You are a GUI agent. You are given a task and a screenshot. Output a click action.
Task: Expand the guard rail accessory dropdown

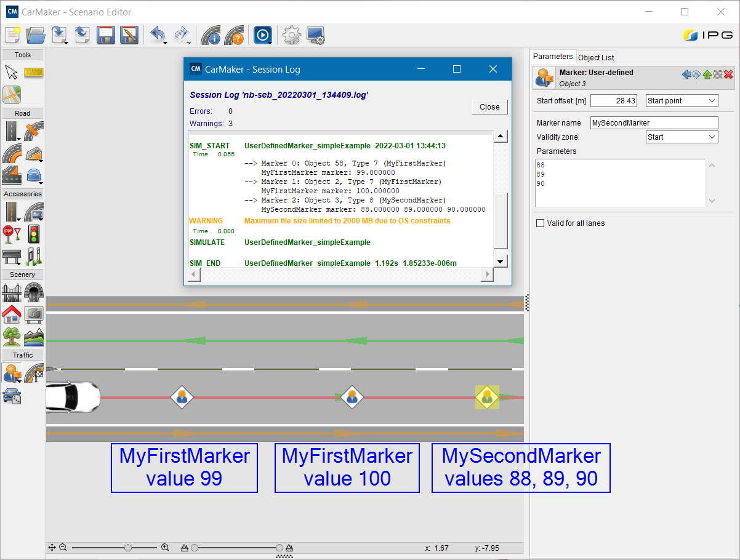pos(19,263)
